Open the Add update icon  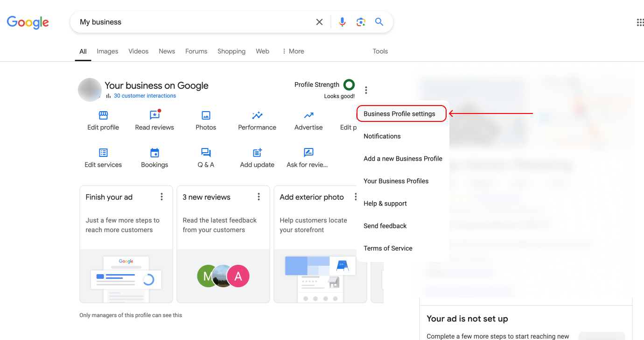pos(257,153)
